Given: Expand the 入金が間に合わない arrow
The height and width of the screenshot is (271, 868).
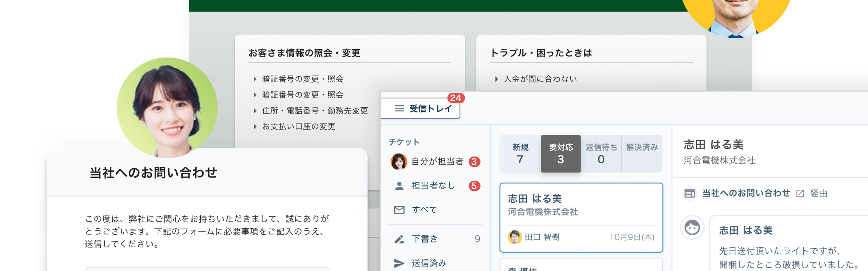Looking at the screenshot, I should click(x=497, y=79).
